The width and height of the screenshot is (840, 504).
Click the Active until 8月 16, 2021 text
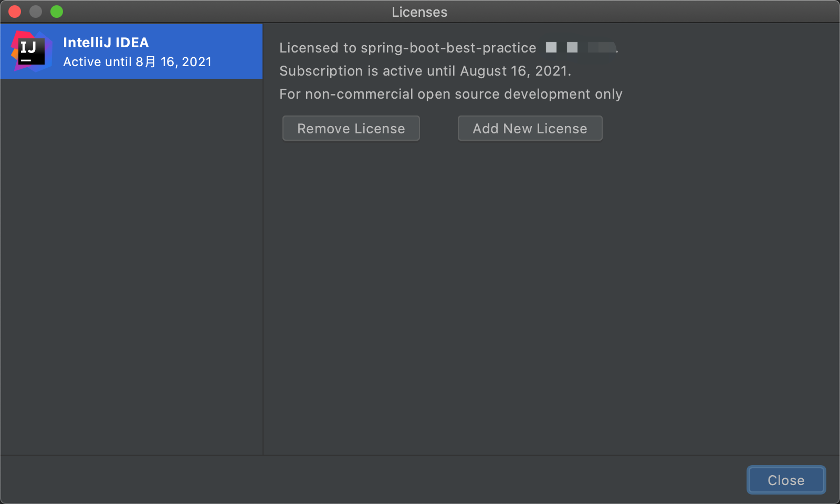coord(137,62)
